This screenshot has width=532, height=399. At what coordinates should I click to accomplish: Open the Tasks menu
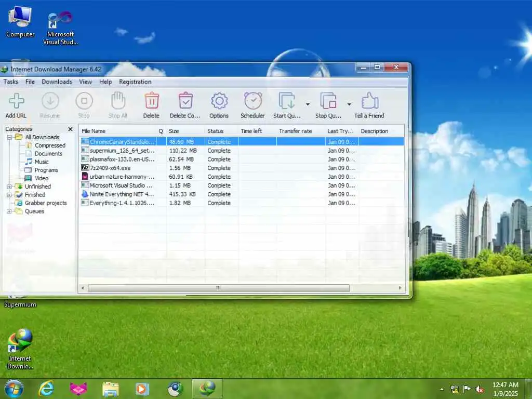pos(11,82)
